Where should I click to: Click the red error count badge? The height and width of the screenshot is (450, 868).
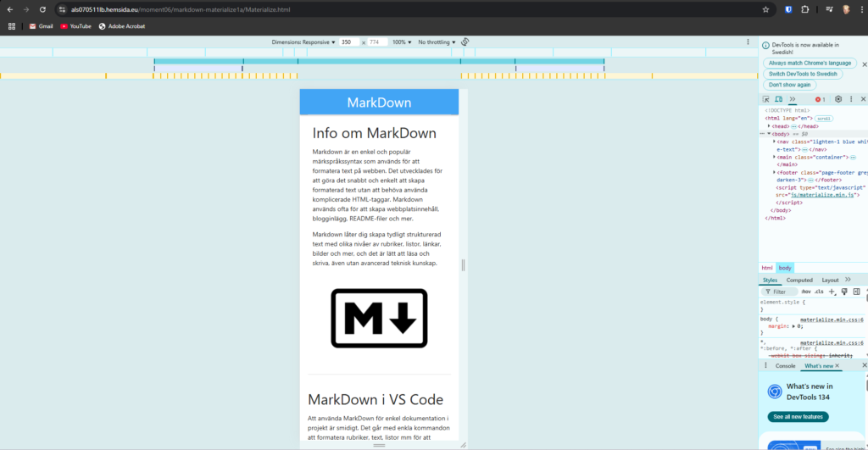[x=820, y=100]
